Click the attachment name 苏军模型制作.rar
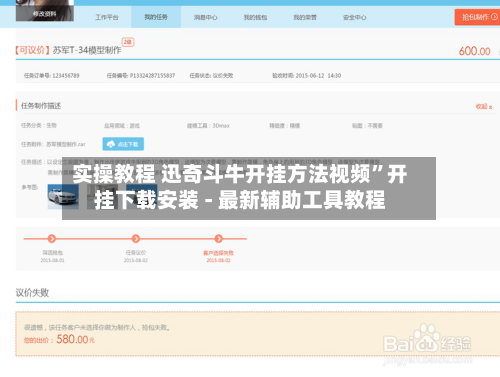 [66, 144]
